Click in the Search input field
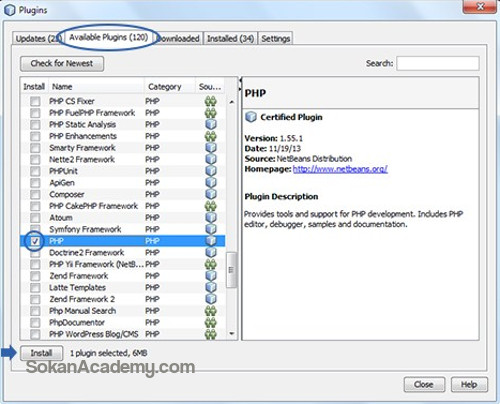 click(438, 63)
